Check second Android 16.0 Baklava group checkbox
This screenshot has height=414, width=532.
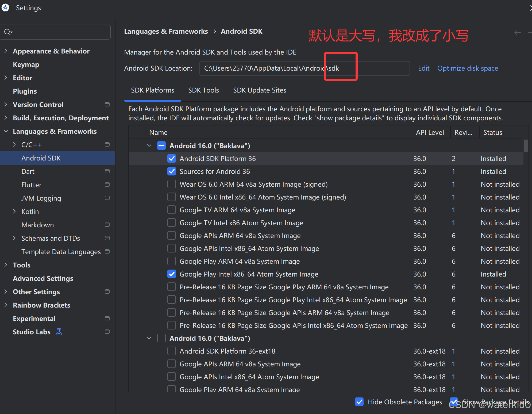point(161,338)
